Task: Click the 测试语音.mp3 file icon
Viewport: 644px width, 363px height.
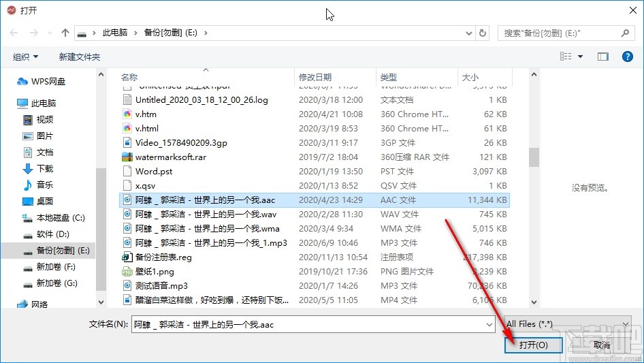Action: [x=127, y=286]
